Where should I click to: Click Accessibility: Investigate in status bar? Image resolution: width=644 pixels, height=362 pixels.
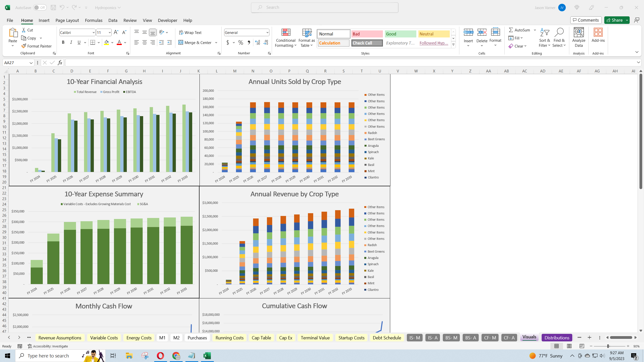(48, 346)
